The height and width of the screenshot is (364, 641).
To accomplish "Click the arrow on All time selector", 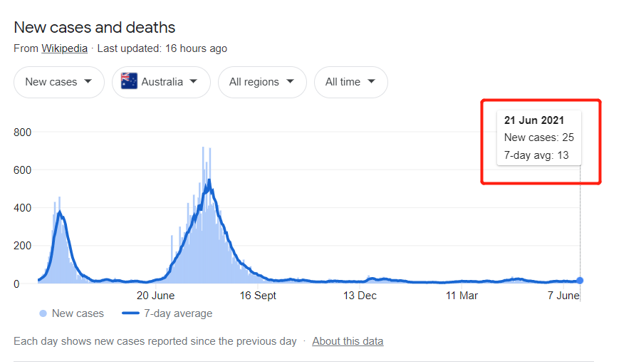I will click(372, 82).
